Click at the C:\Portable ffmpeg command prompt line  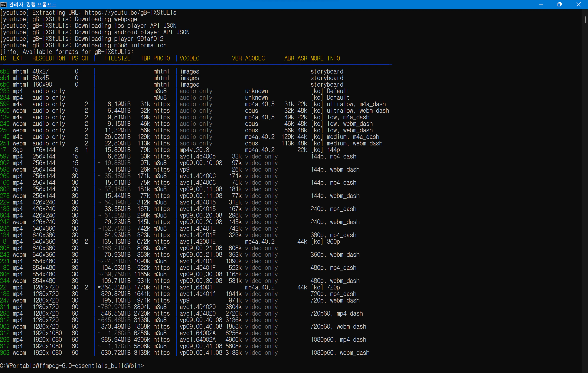tap(72, 366)
